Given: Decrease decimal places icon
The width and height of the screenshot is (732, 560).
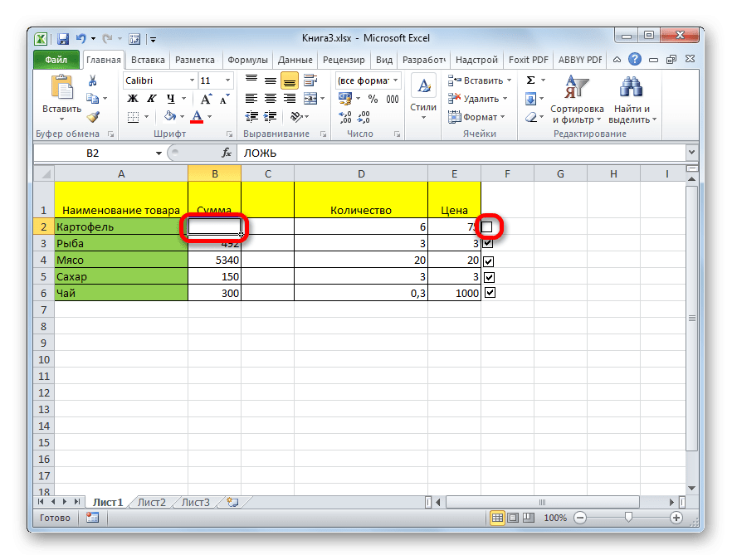Looking at the screenshot, I should point(364,117).
